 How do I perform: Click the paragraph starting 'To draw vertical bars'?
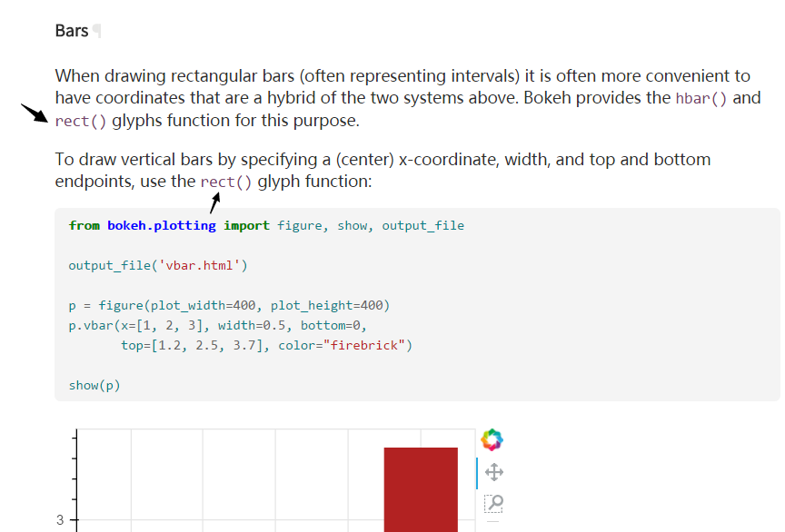point(383,170)
